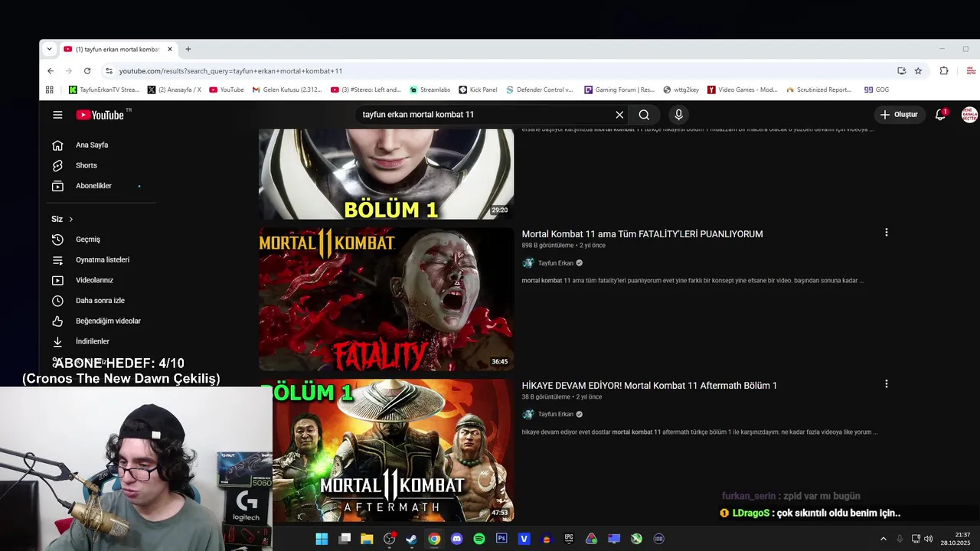The width and height of the screenshot is (980, 551).
Task: Open volume control in system tray
Action: tap(929, 539)
